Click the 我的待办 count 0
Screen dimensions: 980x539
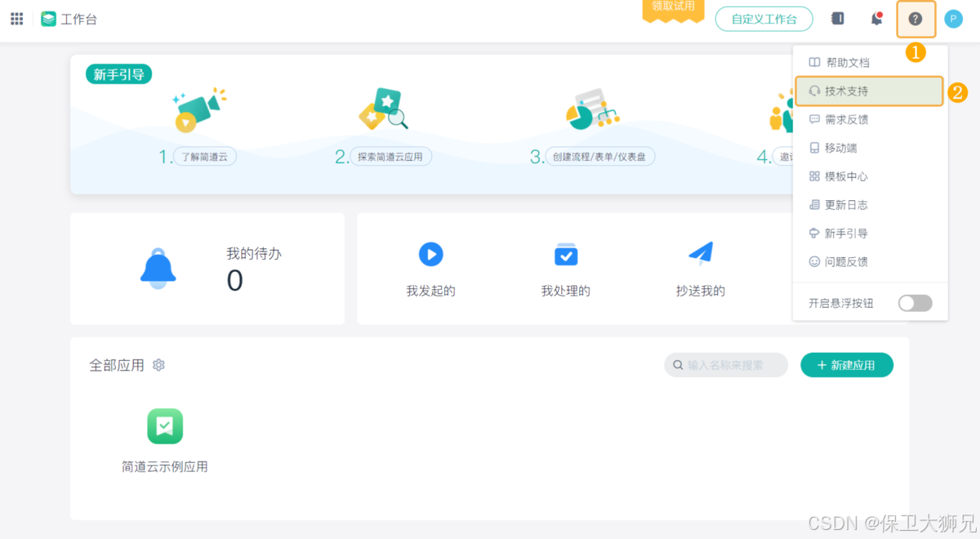[x=234, y=281]
